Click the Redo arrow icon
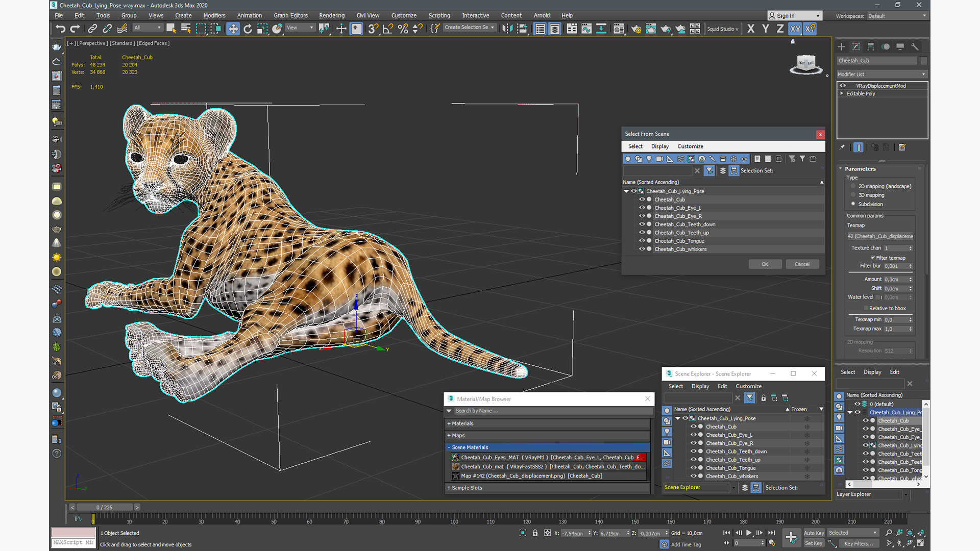The height and width of the screenshot is (551, 980). click(75, 29)
